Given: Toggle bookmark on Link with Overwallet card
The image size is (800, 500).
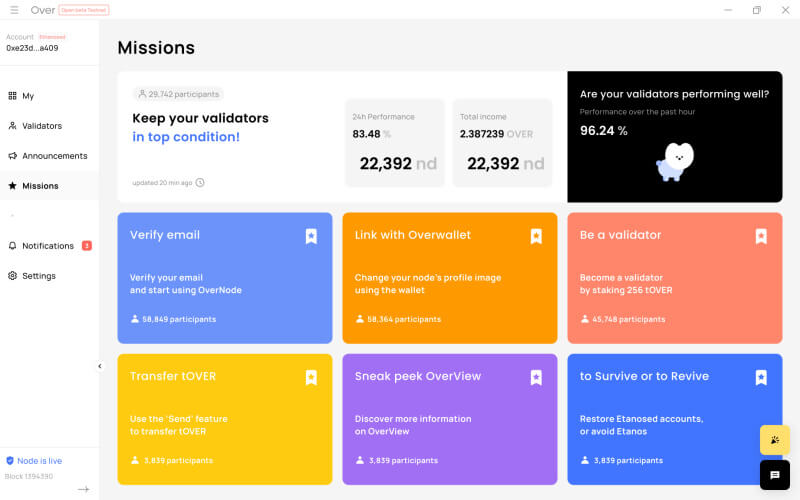Looking at the screenshot, I should [x=536, y=236].
